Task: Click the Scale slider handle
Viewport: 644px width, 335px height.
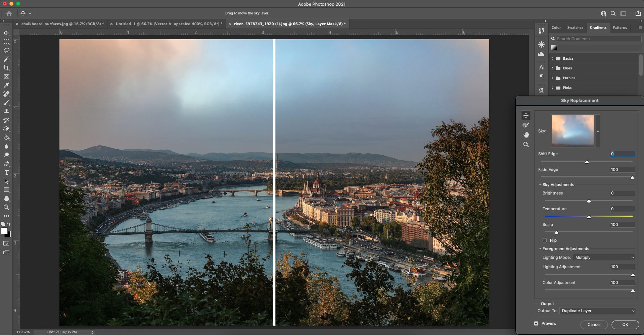Action: (556, 232)
